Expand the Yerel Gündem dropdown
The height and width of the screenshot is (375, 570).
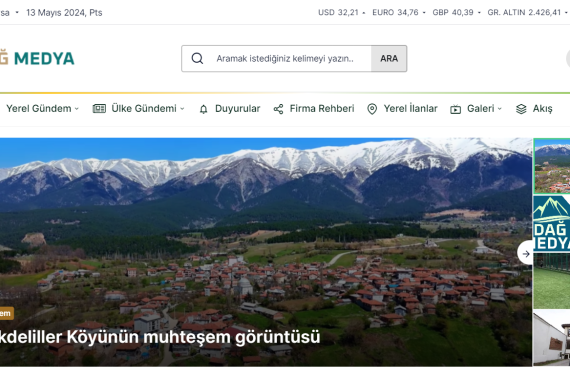[43, 109]
